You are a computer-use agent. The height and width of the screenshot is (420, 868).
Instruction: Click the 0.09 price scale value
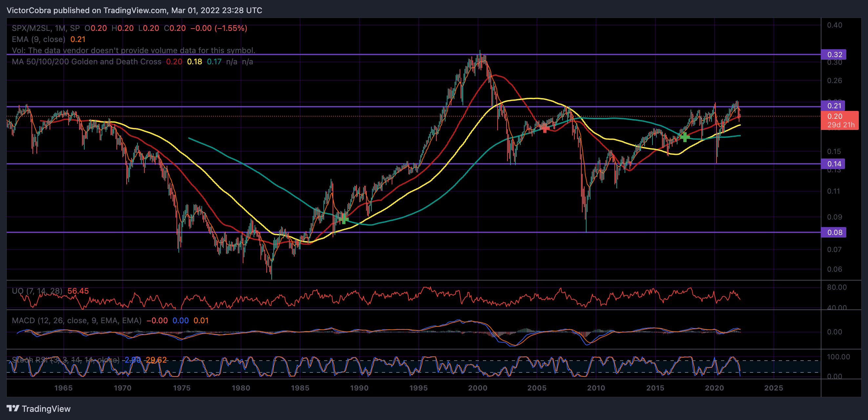coord(835,217)
